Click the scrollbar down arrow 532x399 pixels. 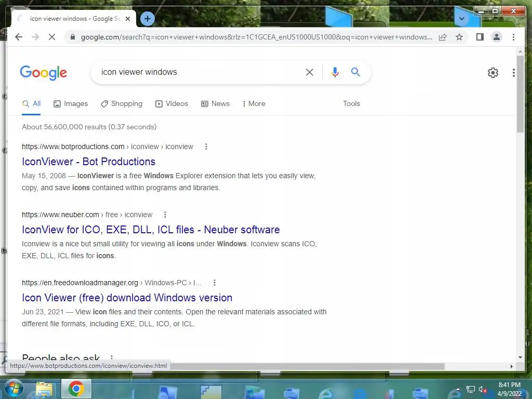click(521, 357)
